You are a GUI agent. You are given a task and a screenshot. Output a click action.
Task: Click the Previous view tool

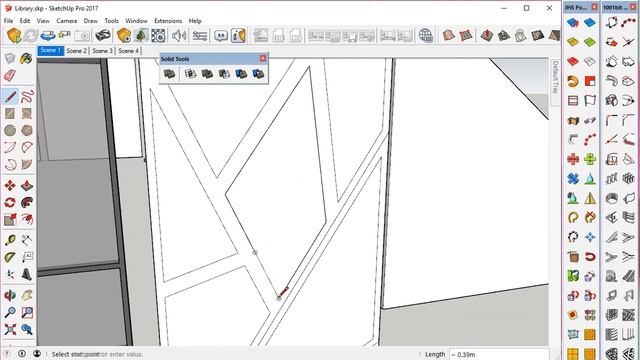(27, 329)
